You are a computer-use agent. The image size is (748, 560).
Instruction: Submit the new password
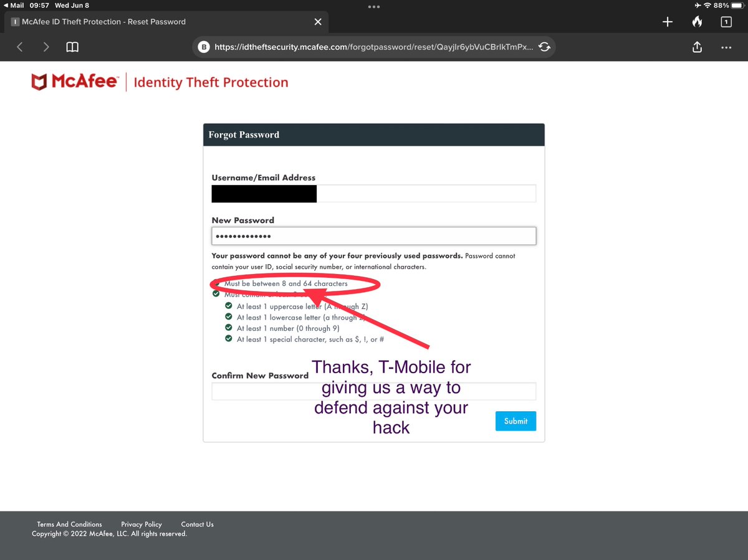pos(515,421)
